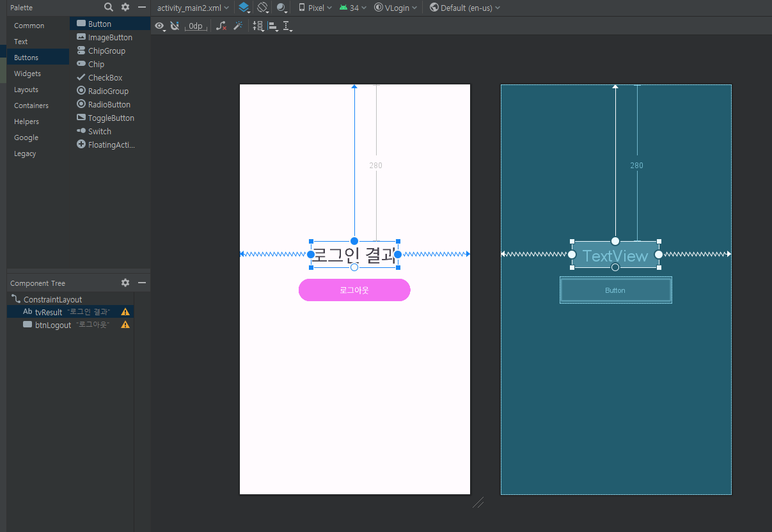Select the pink logout button in design
Screen dimensions: 772x532
pos(354,290)
